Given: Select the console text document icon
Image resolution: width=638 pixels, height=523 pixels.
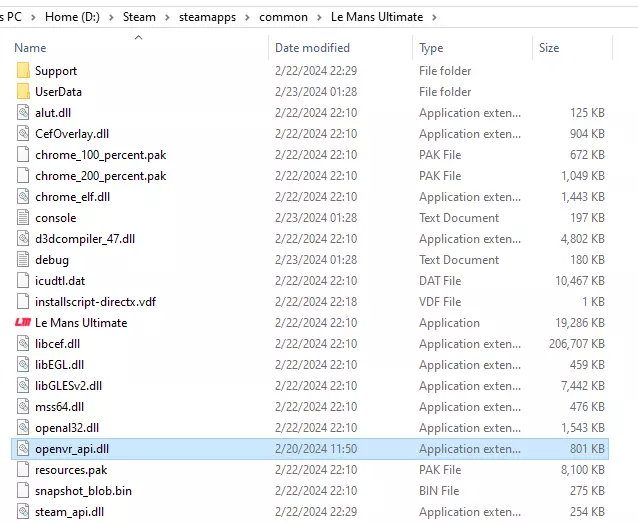Looking at the screenshot, I should coord(23,218).
